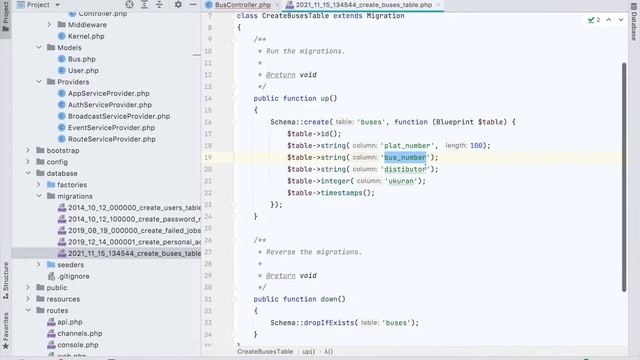The height and width of the screenshot is (360, 640).
Task: Open Project panel settings gear
Action: pos(178,5)
